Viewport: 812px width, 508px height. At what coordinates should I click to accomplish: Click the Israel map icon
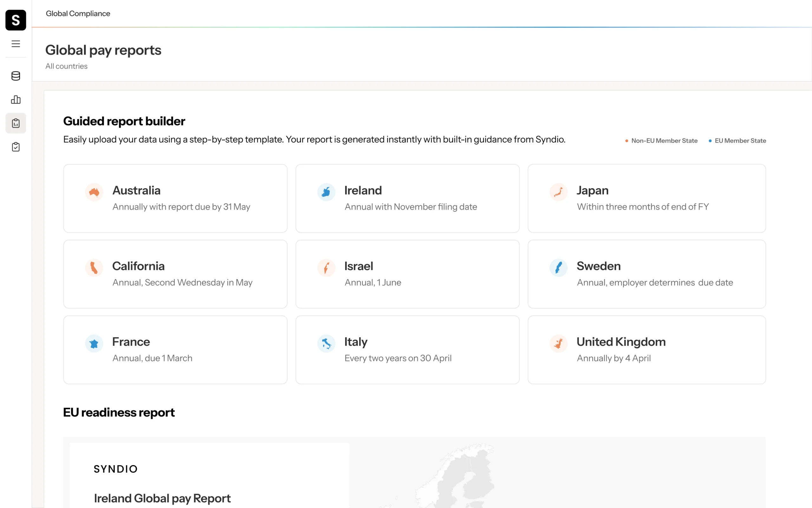326,268
